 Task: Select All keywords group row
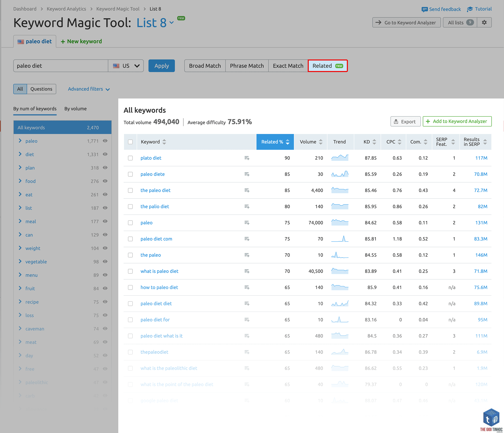62,127
